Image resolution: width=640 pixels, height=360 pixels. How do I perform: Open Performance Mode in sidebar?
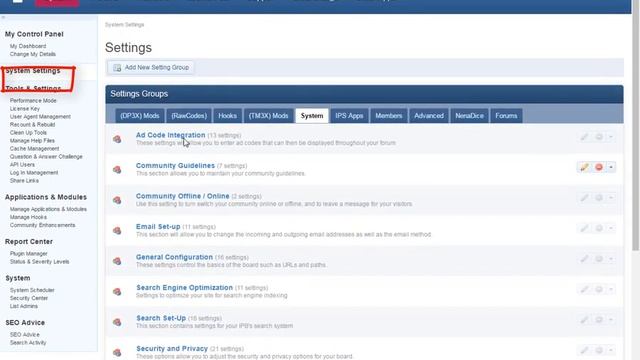[x=33, y=100]
